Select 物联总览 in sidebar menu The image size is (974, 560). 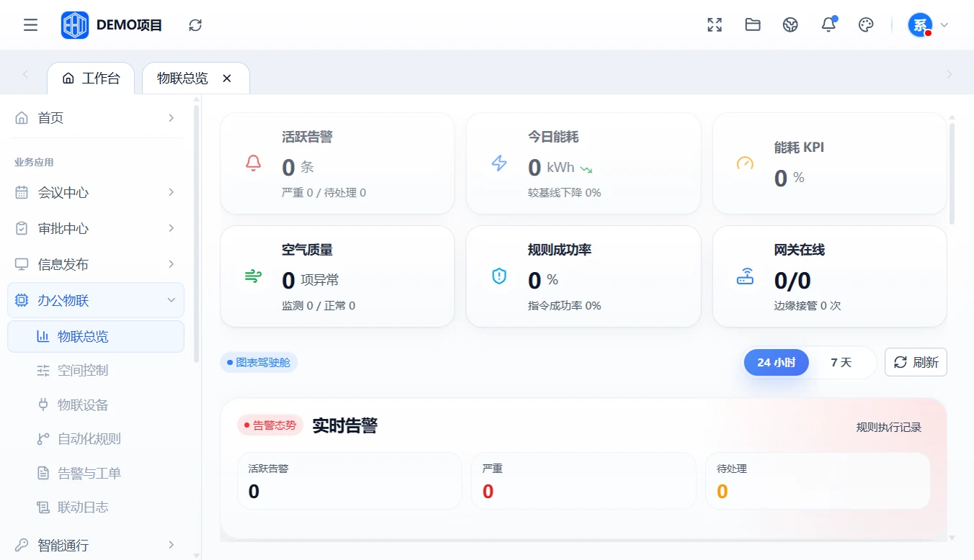95,336
